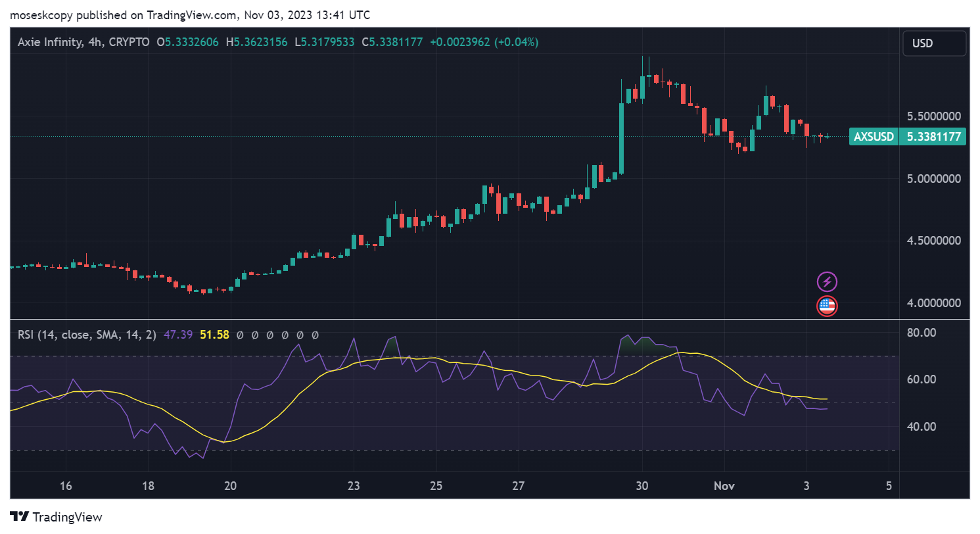Click the Axie Infinity, 4h, CRYPTO title

coord(83,42)
